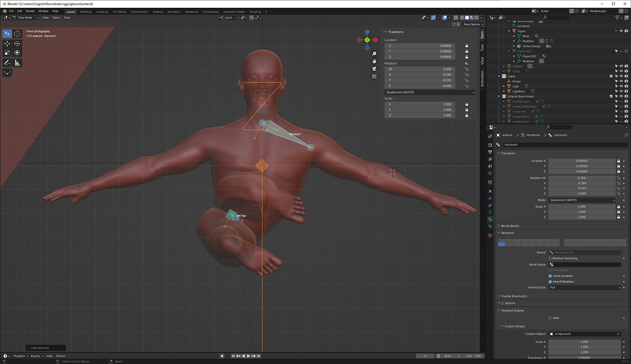Select the Cursor tool in the viewport toolbar
This screenshot has width=631, height=364.
[17, 33]
